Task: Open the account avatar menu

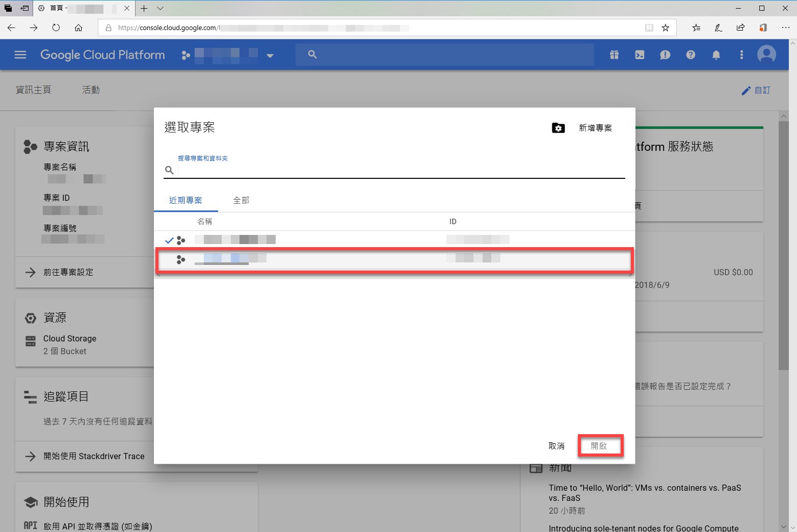Action: tap(766, 55)
